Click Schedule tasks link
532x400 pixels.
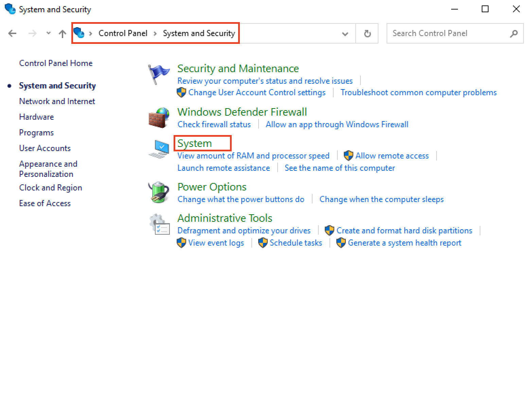pyautogui.click(x=296, y=243)
